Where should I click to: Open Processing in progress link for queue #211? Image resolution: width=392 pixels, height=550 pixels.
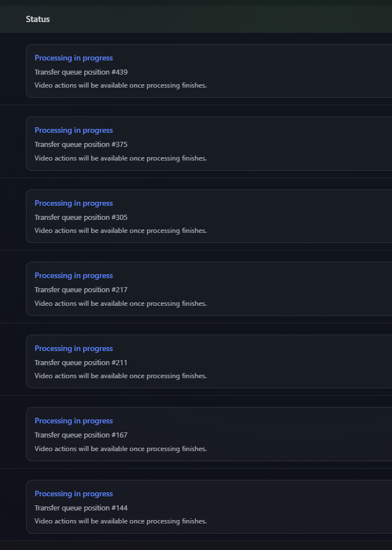tap(73, 348)
